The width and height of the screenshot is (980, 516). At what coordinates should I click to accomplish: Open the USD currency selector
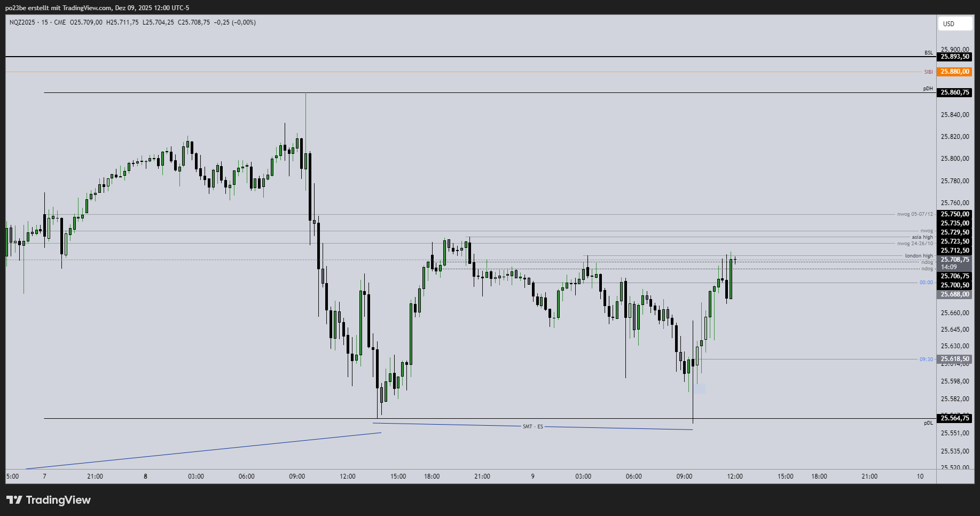(x=954, y=24)
